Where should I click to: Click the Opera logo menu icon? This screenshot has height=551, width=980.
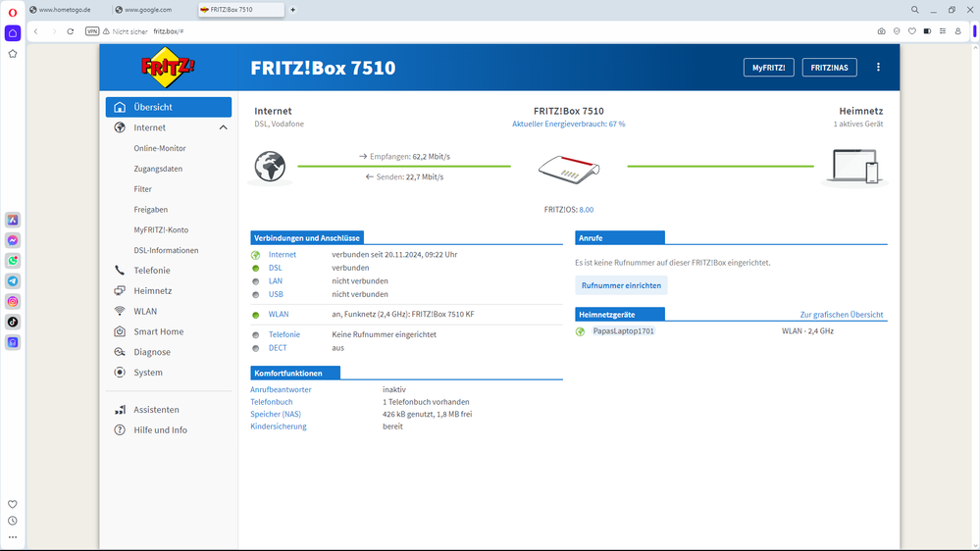[13, 12]
